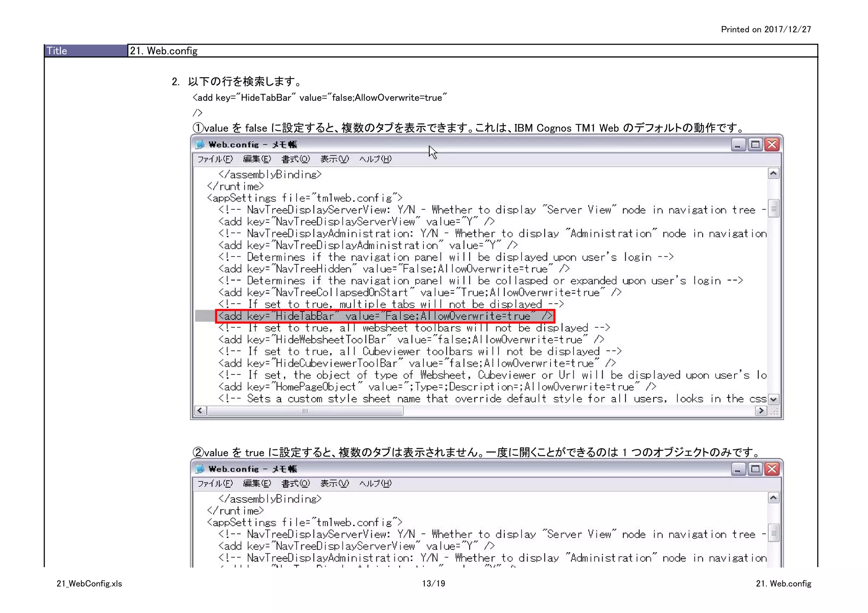Open ファイル(F) menu in upper Notepad window

point(215,159)
